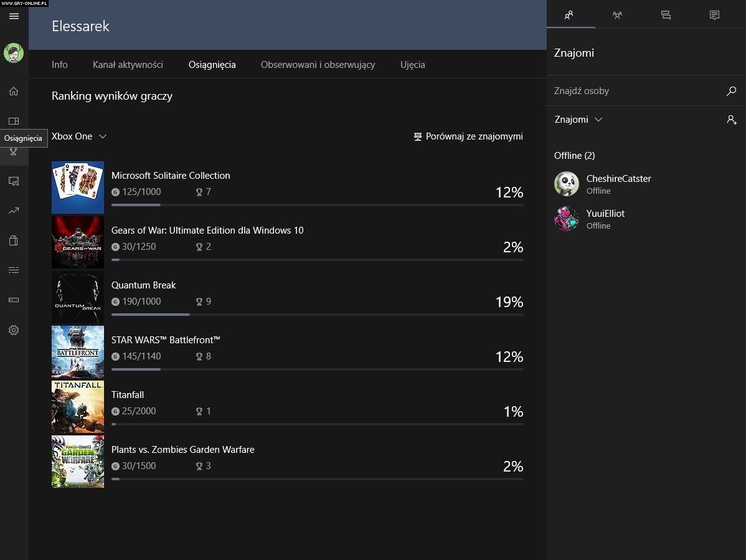Select friend YuuiElliot name
746x560 pixels.
605,214
